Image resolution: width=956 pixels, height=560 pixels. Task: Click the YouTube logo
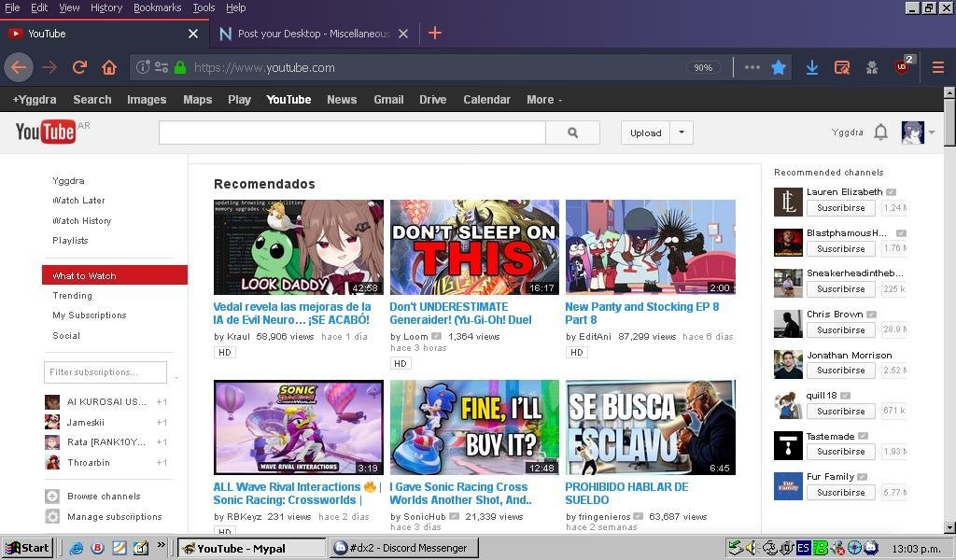click(45, 133)
